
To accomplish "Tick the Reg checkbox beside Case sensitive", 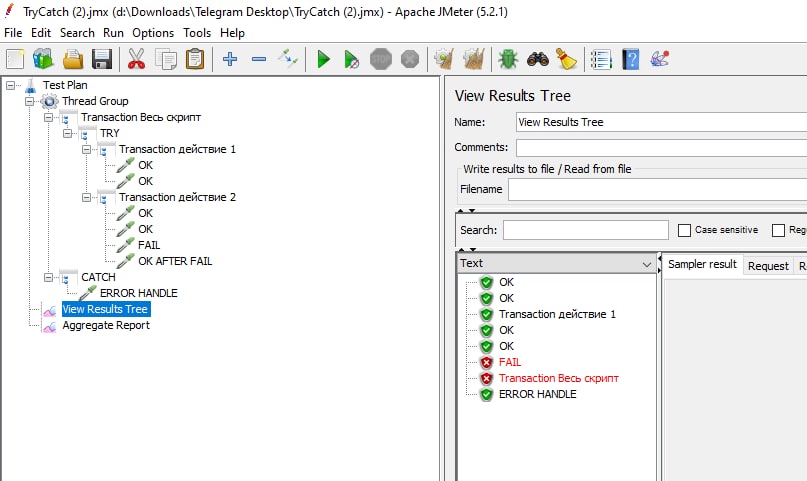I will coord(778,230).
